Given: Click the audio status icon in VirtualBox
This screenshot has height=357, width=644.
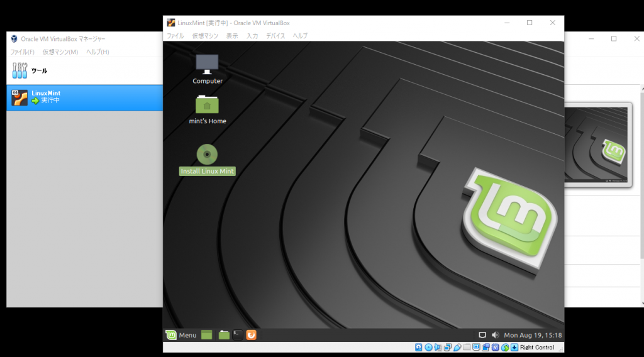Looking at the screenshot, I should click(438, 347).
